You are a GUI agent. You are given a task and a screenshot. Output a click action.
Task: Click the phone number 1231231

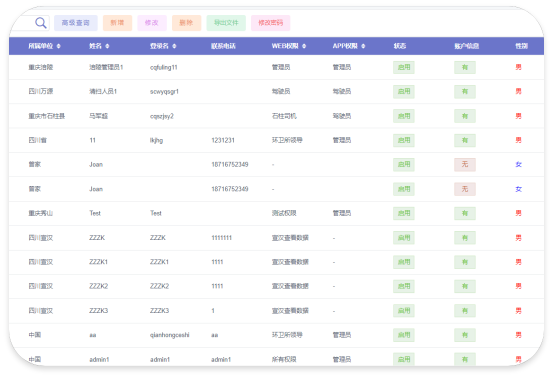point(223,140)
